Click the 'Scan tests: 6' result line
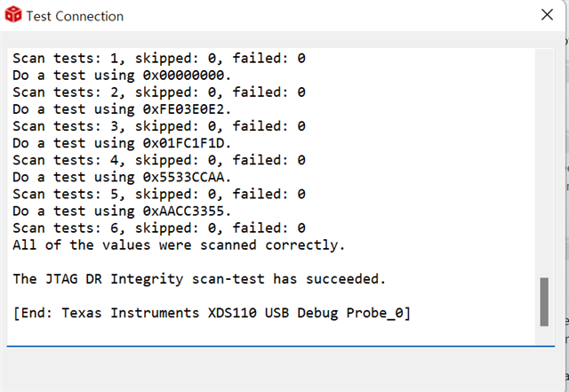Screen dimensions: 569x392 tap(158, 228)
